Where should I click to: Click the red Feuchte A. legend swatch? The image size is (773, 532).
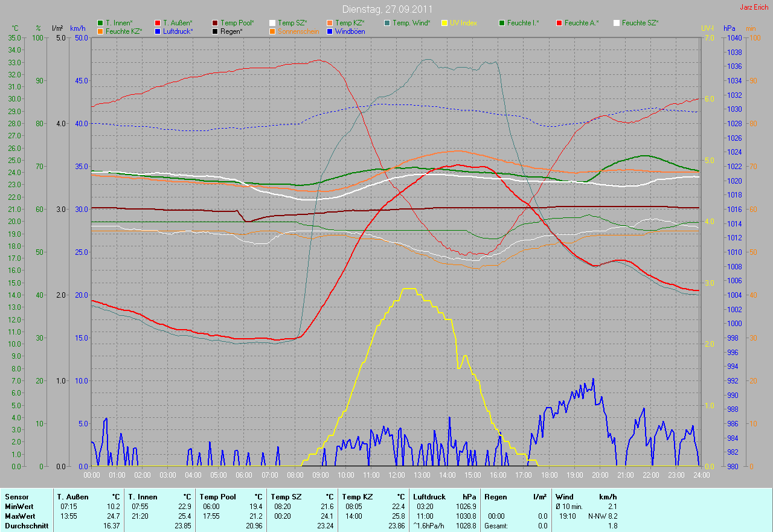(559, 23)
